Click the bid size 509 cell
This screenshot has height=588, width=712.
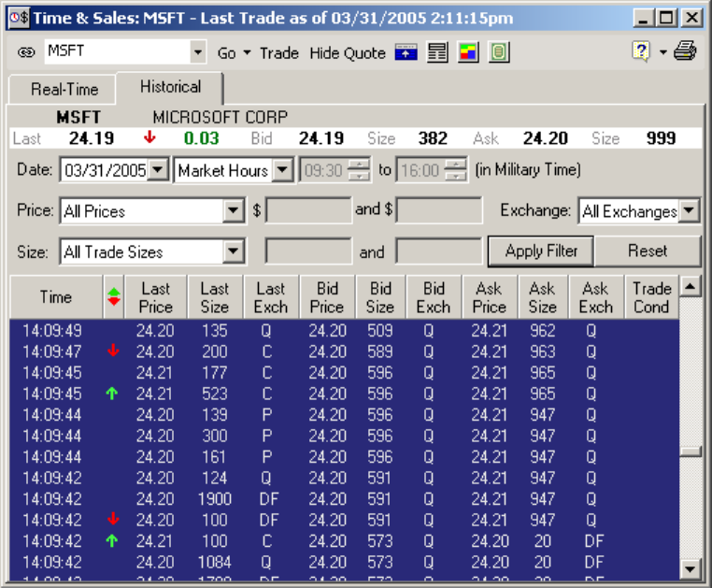[380, 330]
